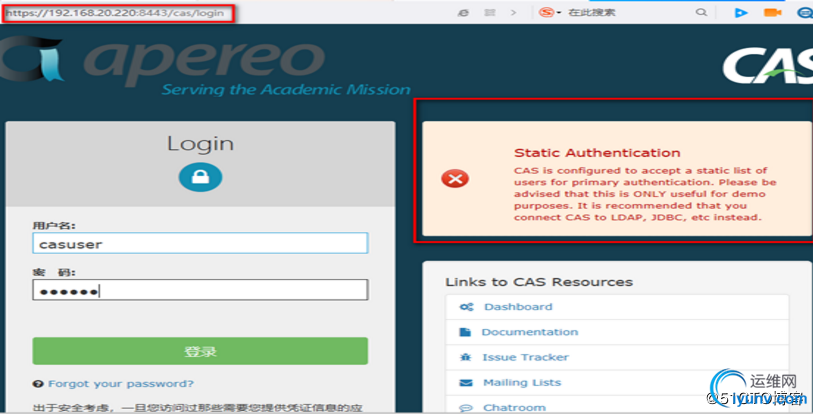Screen dimensions: 813x415
Task: Click the file icon beside Documentation
Action: 465,332
